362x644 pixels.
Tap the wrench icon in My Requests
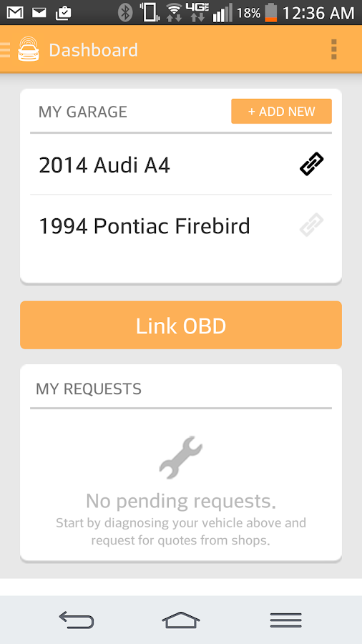[x=181, y=457]
